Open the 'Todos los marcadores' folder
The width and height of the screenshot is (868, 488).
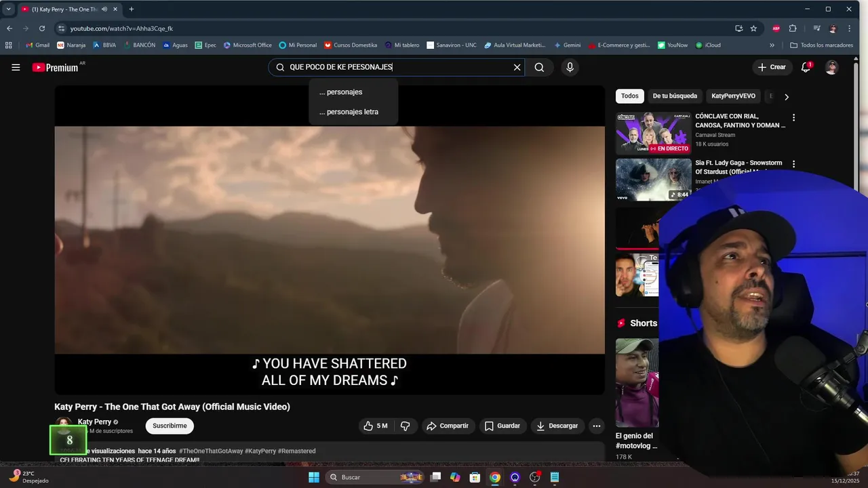[x=822, y=45]
